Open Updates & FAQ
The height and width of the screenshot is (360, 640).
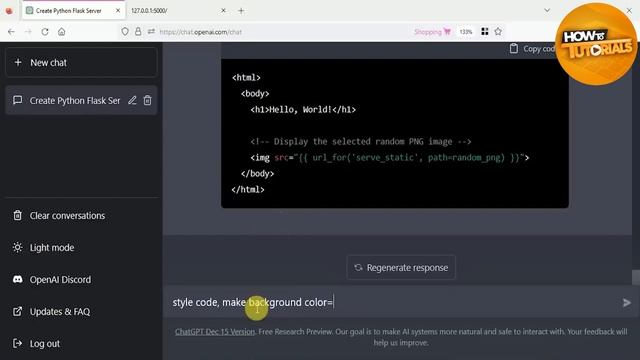[x=81, y=311]
